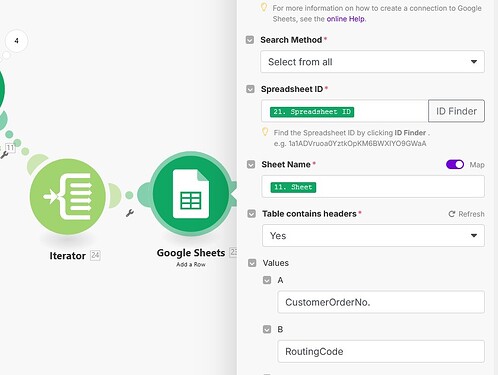
Task: Click the 11. Sheet mapped tag
Action: 293,187
